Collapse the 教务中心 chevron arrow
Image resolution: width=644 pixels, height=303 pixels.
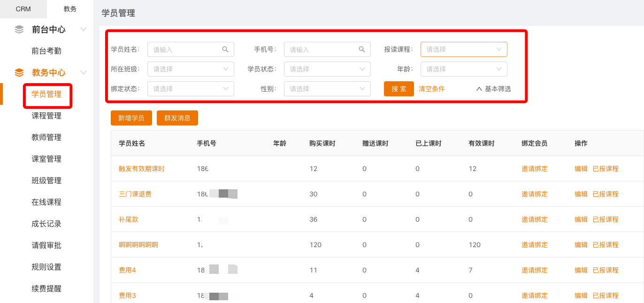(x=84, y=73)
